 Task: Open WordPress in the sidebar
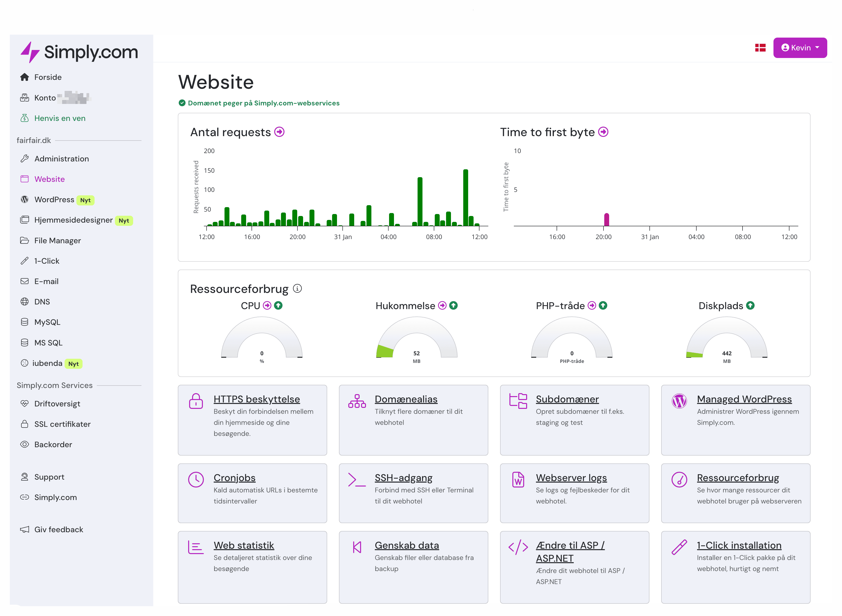coord(54,200)
